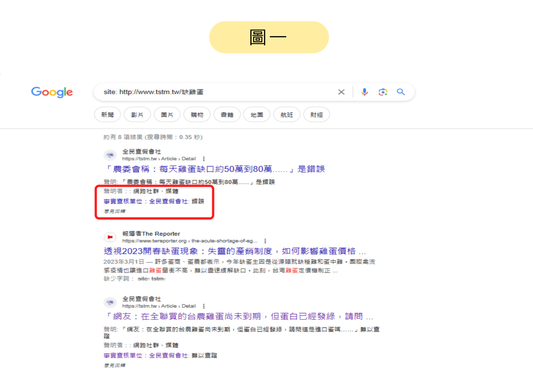This screenshot has width=533, height=392.
Task: Open result 網友：在全聯買的台農雞蛋尚未到期
Action: [238, 317]
